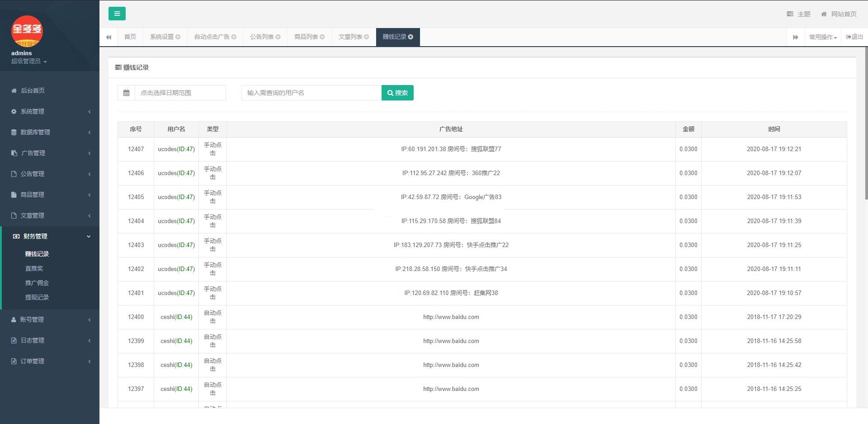868x424 pixels.
Task: Collapse the 财务管理 sidebar menu
Action: 50,236
